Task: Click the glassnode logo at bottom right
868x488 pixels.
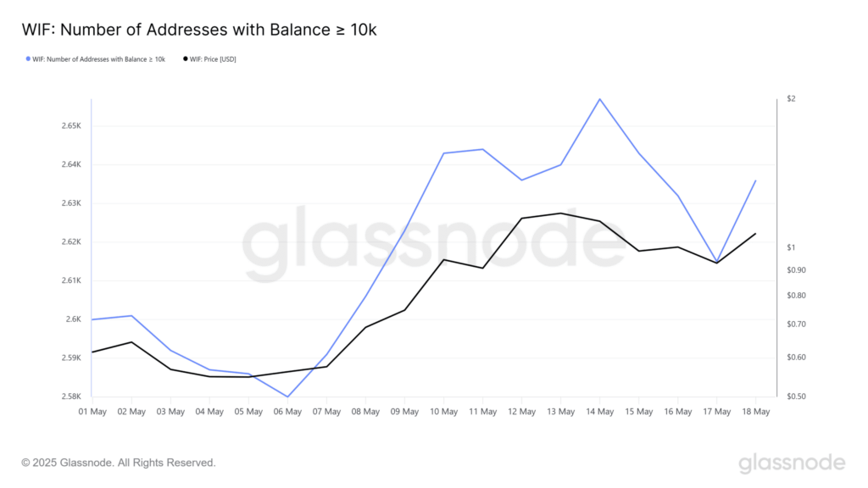Action: (792, 463)
